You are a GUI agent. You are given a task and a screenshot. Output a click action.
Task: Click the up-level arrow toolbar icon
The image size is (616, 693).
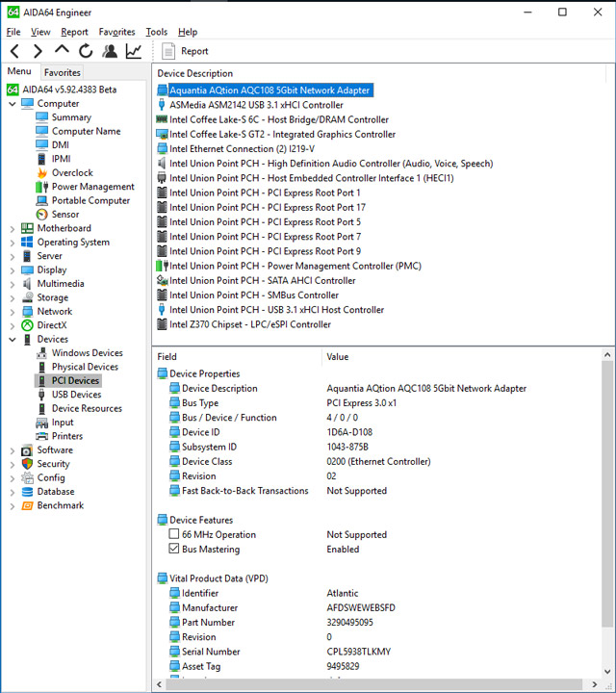tap(62, 49)
